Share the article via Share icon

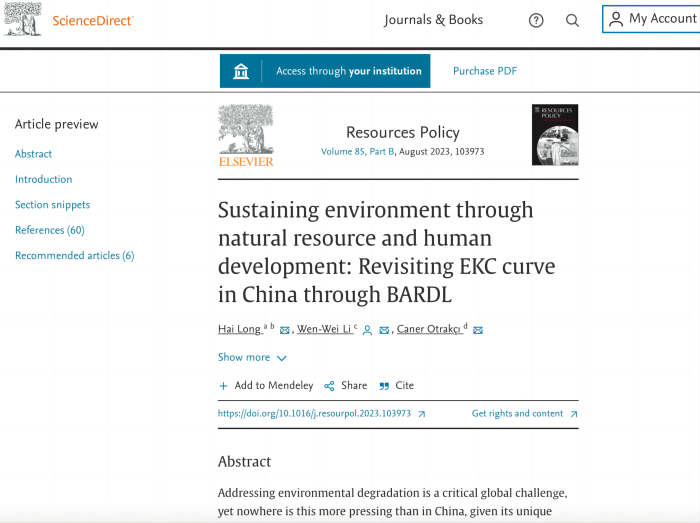(345, 386)
